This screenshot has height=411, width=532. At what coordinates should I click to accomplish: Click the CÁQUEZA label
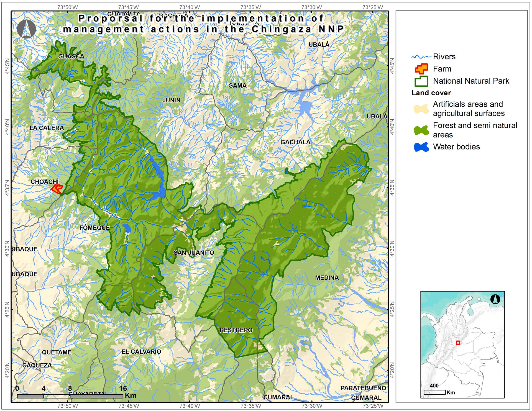(37, 365)
